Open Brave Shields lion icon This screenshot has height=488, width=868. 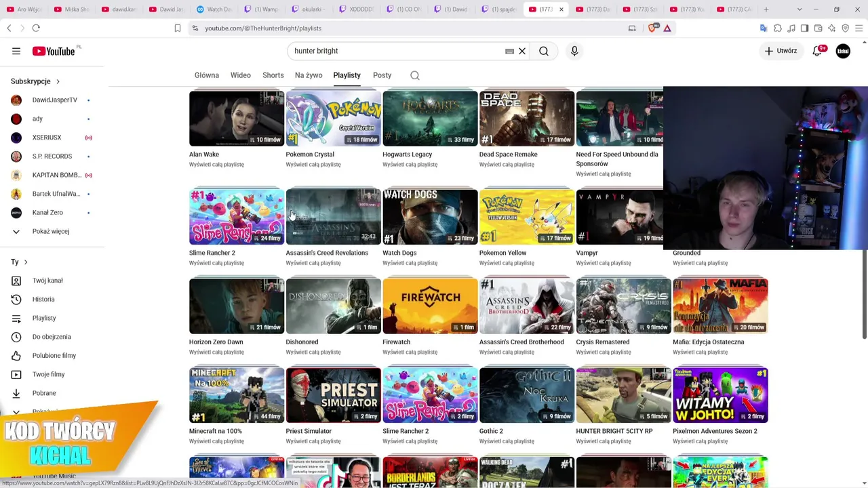[653, 28]
